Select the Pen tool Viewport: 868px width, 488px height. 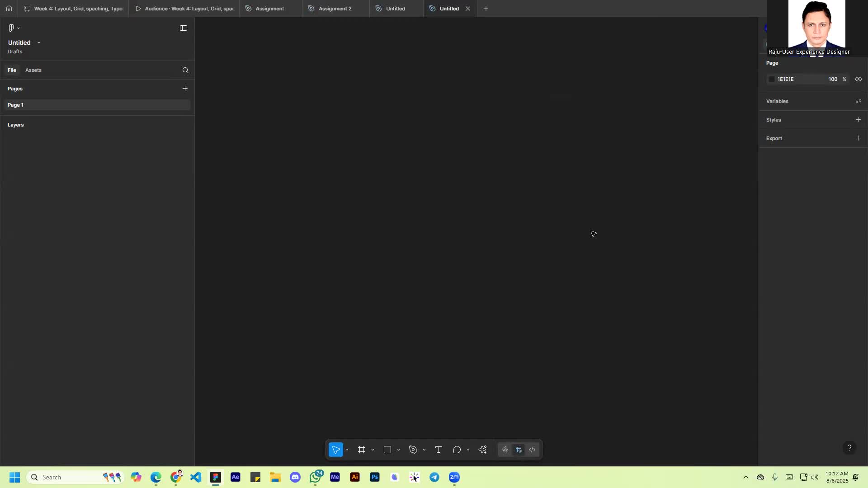pos(413,450)
